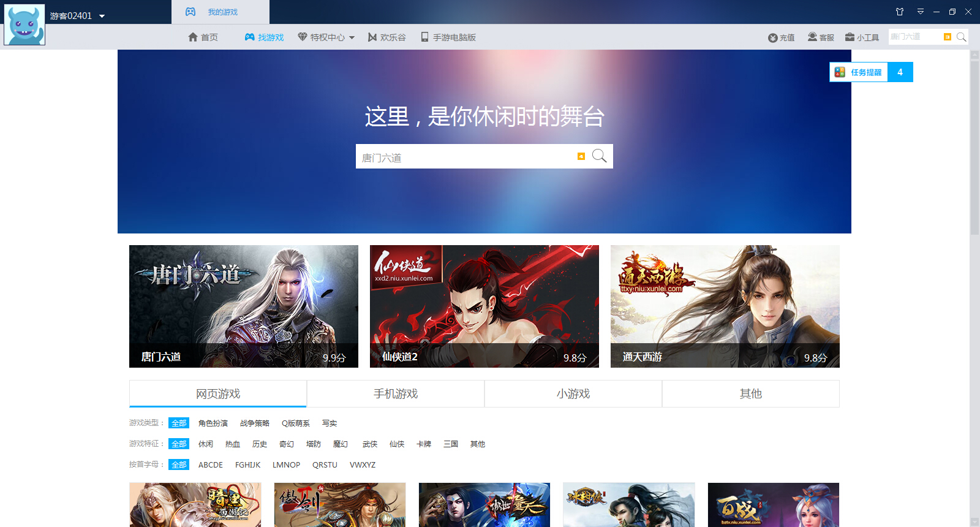This screenshot has width=980, height=527.
Task: Select 休闲 game feature filter
Action: coord(205,444)
